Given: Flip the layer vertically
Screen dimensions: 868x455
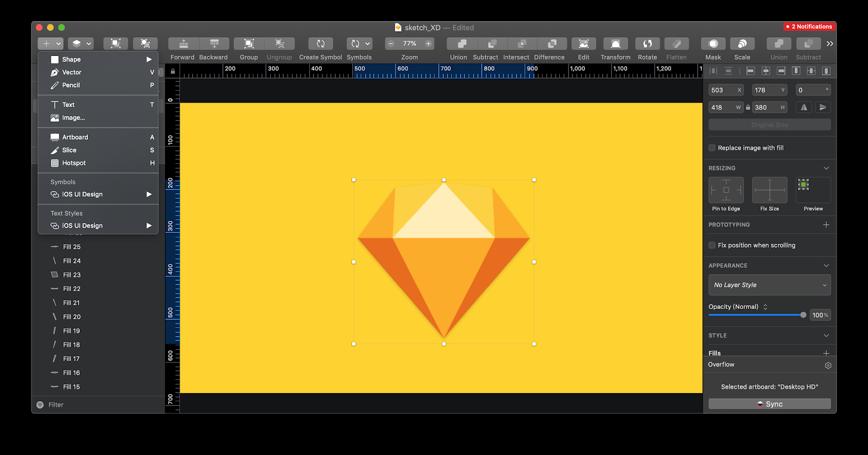Looking at the screenshot, I should click(x=823, y=108).
